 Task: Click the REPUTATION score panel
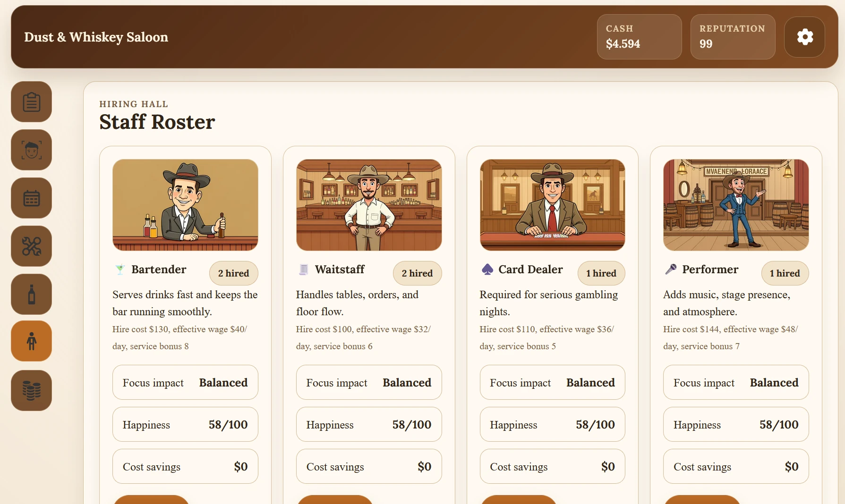[x=733, y=37]
